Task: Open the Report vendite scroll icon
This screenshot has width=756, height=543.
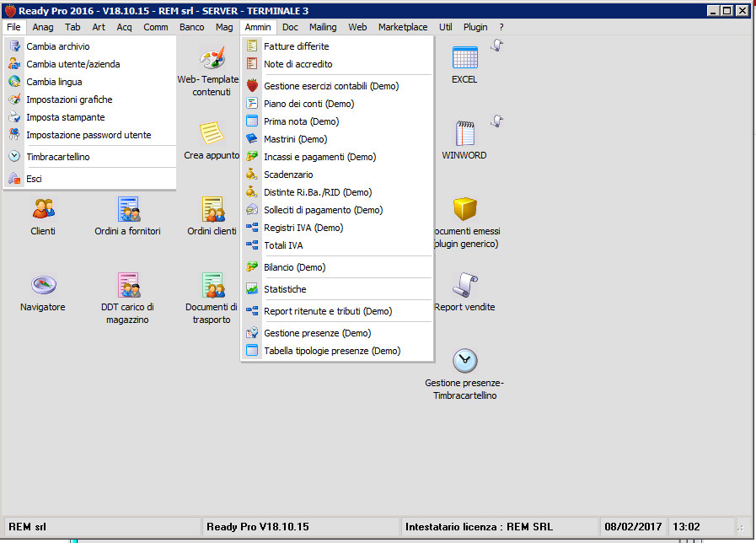Action: coord(464,284)
